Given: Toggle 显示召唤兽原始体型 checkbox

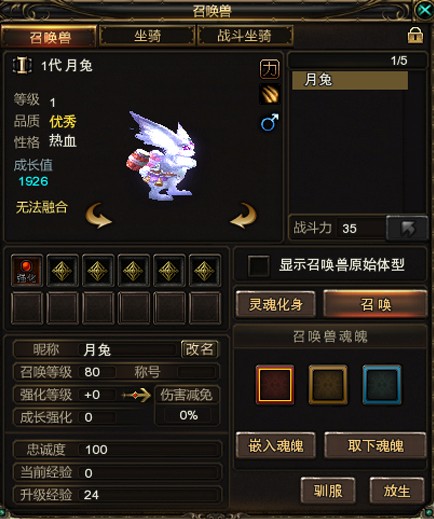Looking at the screenshot, I should point(259,266).
